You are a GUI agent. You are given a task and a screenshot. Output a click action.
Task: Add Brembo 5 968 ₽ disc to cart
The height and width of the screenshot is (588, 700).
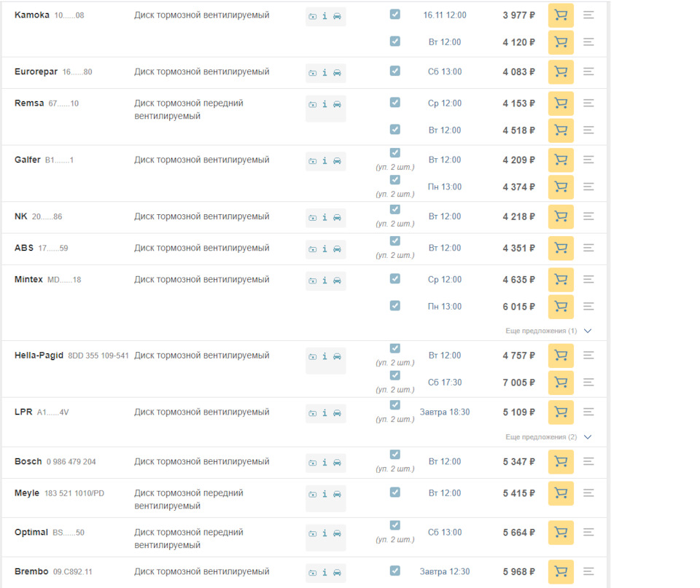(x=561, y=571)
